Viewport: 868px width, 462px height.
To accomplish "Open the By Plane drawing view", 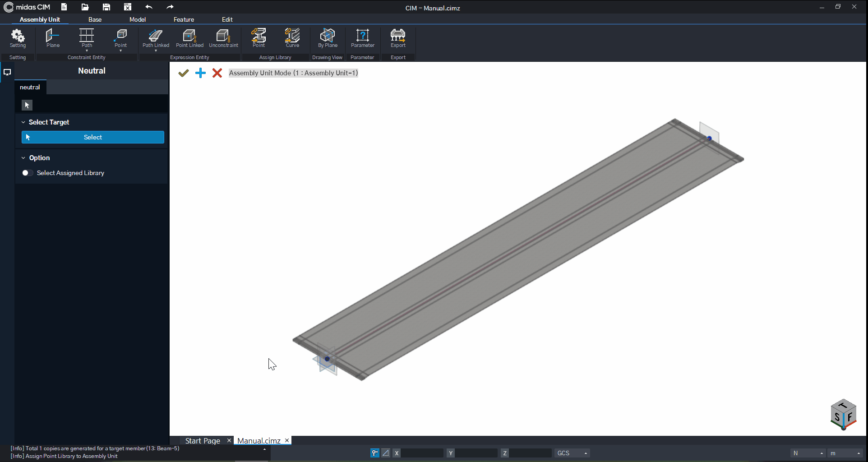I will 328,38.
